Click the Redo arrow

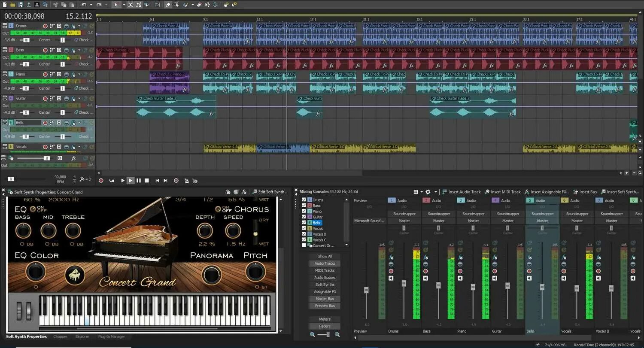pos(99,5)
